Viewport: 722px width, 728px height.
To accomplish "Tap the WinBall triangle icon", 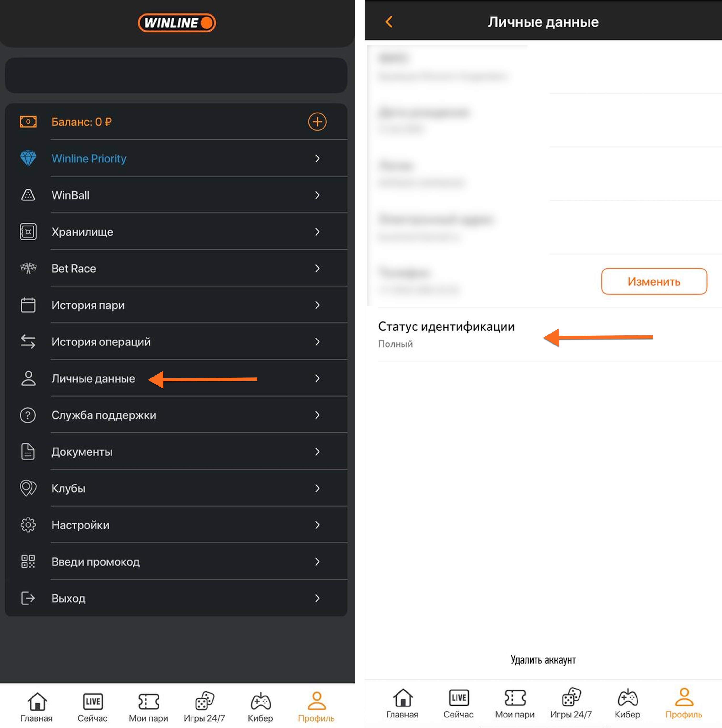I will pos(28,195).
